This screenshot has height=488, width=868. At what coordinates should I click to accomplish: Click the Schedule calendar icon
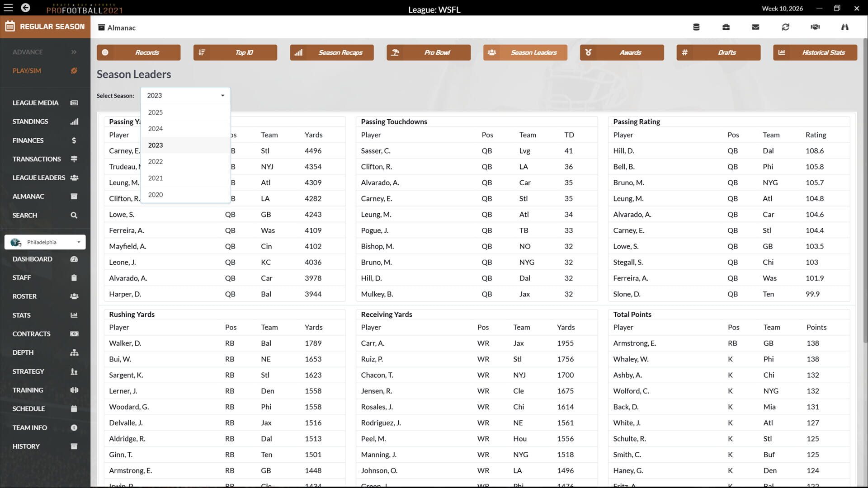click(74, 409)
